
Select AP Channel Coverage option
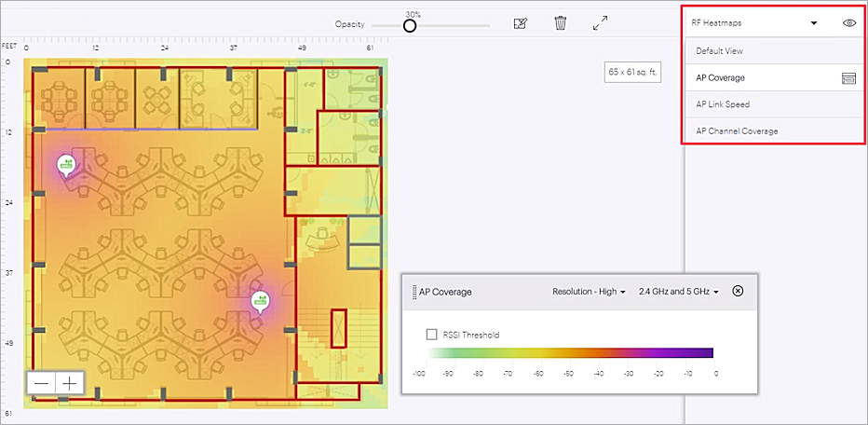tap(774, 131)
